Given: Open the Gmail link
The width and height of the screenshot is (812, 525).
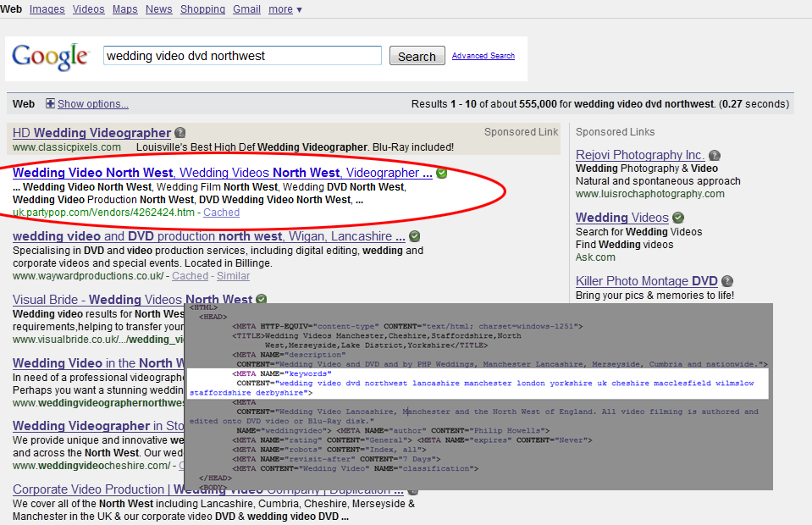Looking at the screenshot, I should click(246, 9).
